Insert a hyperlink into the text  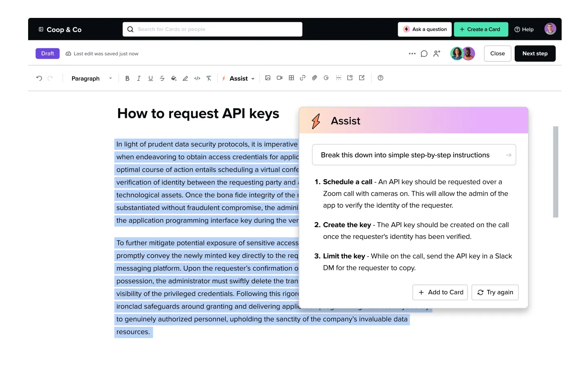click(303, 78)
